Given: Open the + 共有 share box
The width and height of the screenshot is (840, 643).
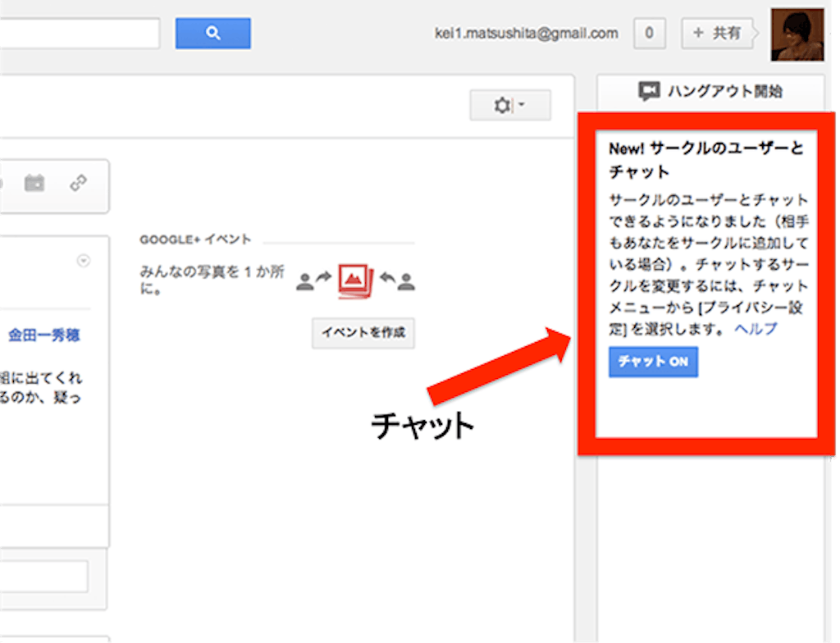Looking at the screenshot, I should point(716,34).
